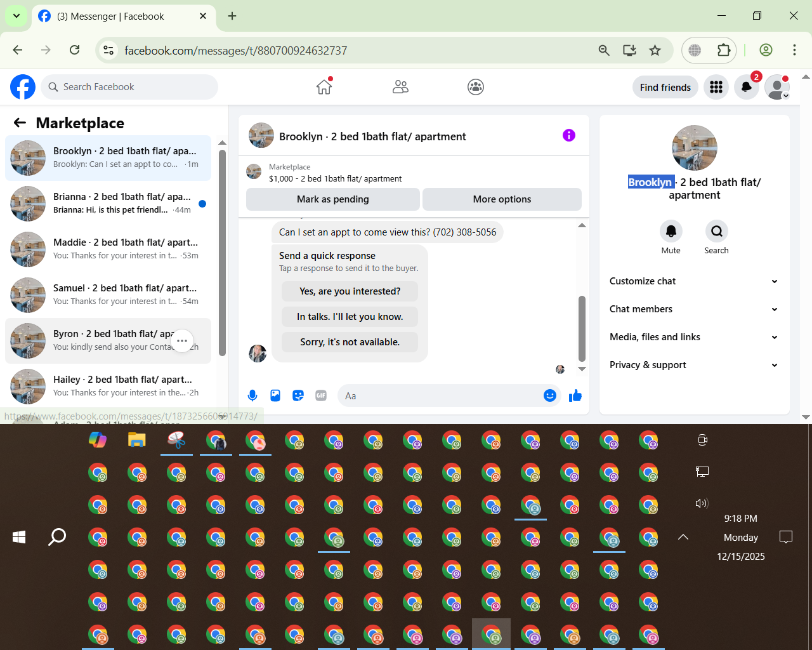Click the message input Aa field
Image resolution: width=812 pixels, height=650 pixels.
441,395
